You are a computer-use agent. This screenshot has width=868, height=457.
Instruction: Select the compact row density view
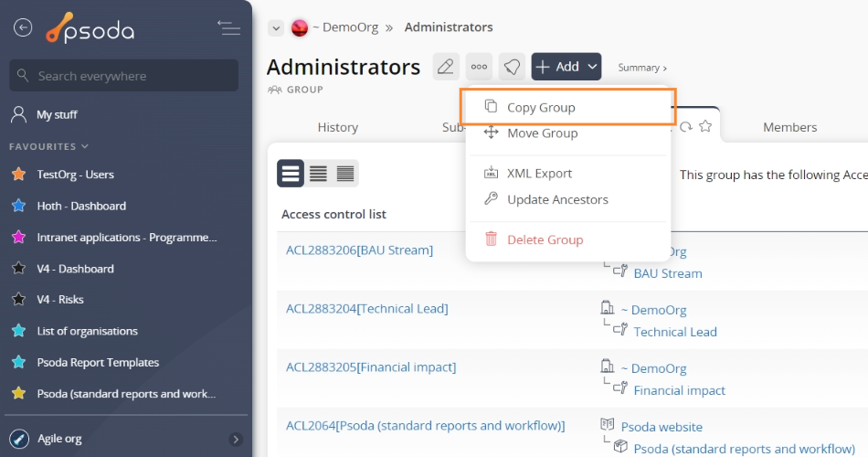[344, 174]
